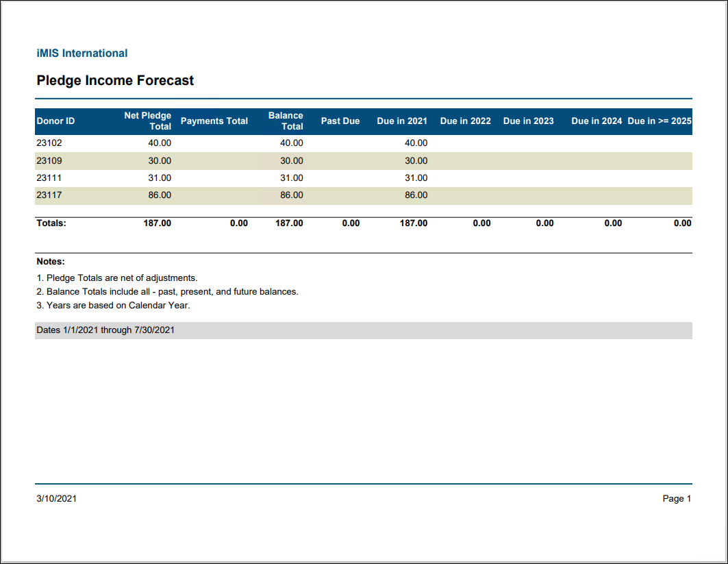Click Due in 2021 value 86.00 for 23117
Screen dimensions: 728x564
pos(416,195)
